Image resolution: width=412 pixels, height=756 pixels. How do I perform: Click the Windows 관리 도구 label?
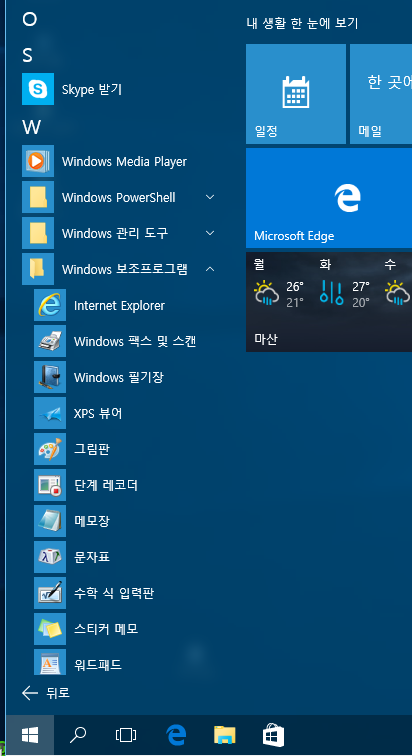click(115, 233)
